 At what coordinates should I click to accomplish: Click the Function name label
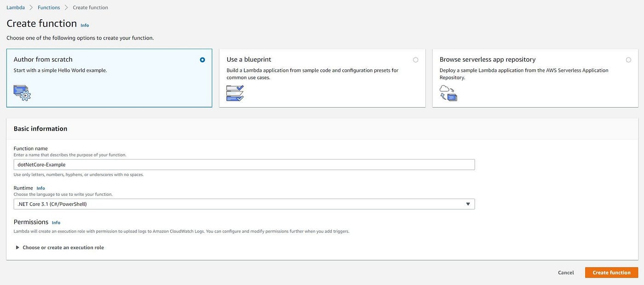[x=31, y=148]
